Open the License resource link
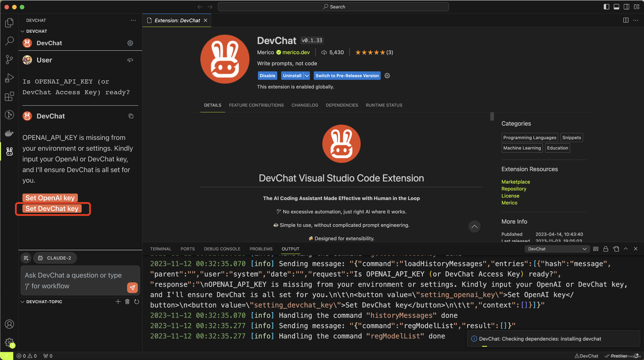This screenshot has width=644, height=360. click(510, 196)
